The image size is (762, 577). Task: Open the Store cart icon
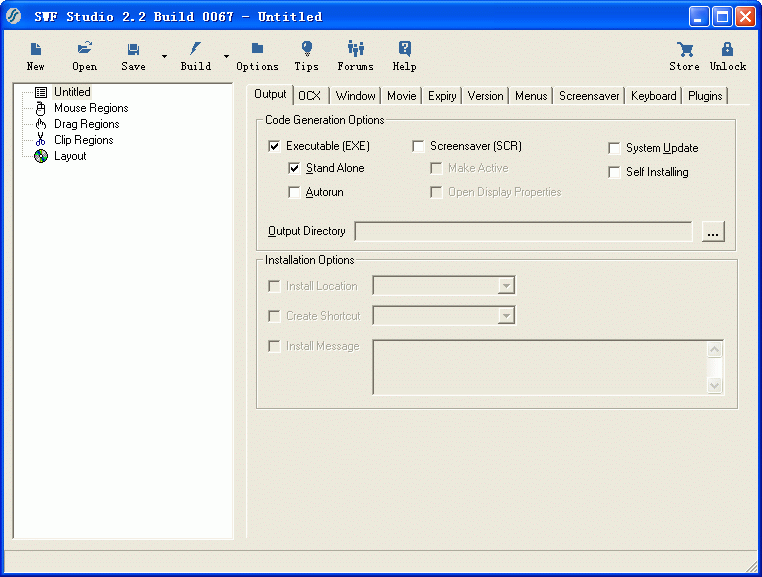685,49
